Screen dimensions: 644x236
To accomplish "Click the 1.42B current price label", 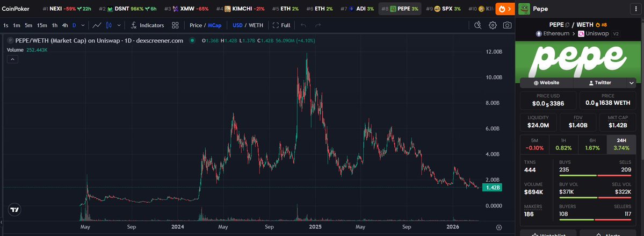I will click(x=492, y=188).
